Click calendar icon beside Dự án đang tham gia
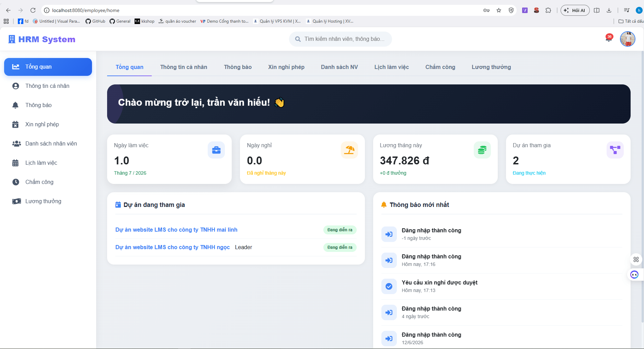The height and width of the screenshot is (349, 644). (118, 205)
